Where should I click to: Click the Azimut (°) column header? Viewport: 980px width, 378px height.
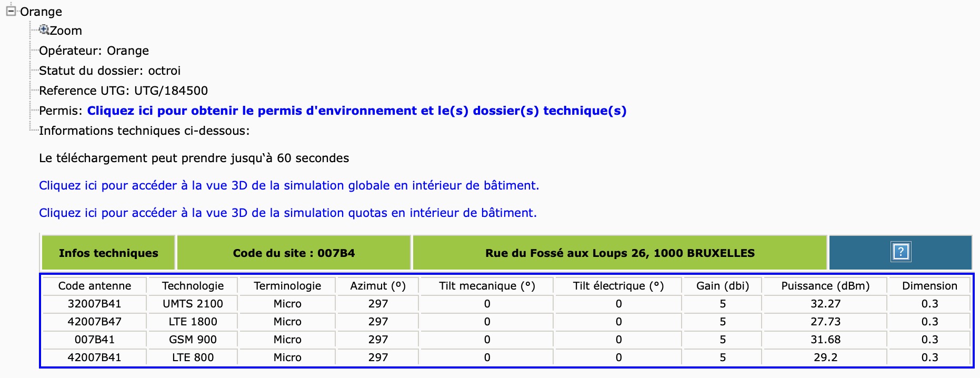pos(378,286)
